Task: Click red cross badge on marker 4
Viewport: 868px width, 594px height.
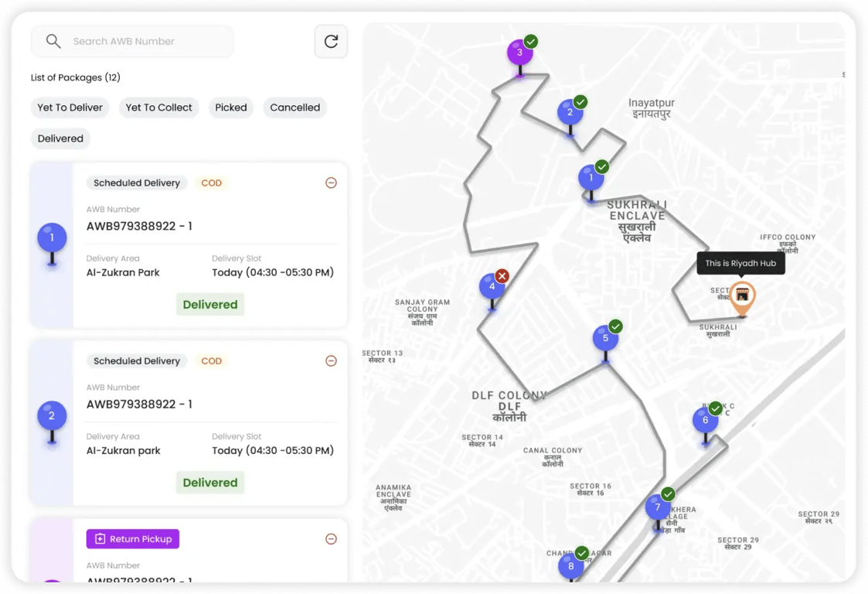Action: point(502,275)
